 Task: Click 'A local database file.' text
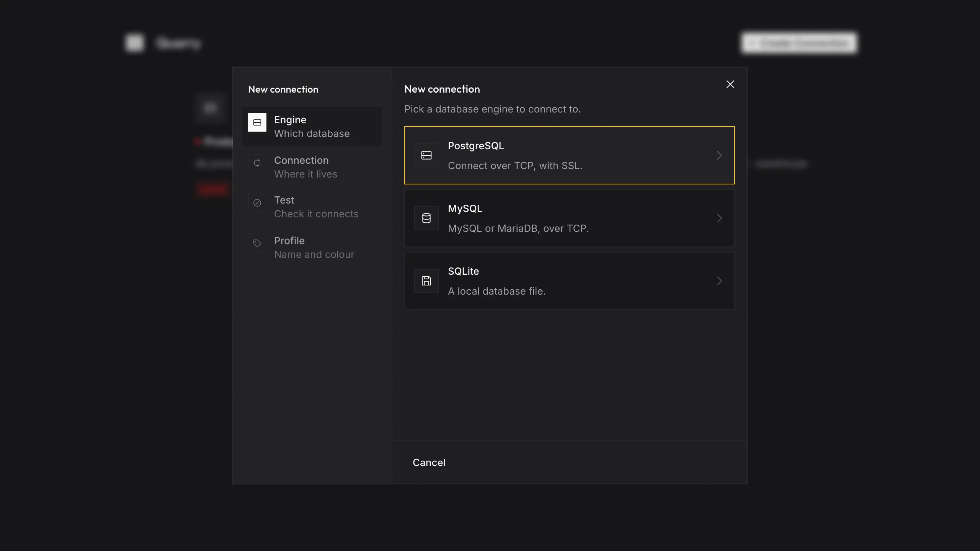pyautogui.click(x=497, y=291)
